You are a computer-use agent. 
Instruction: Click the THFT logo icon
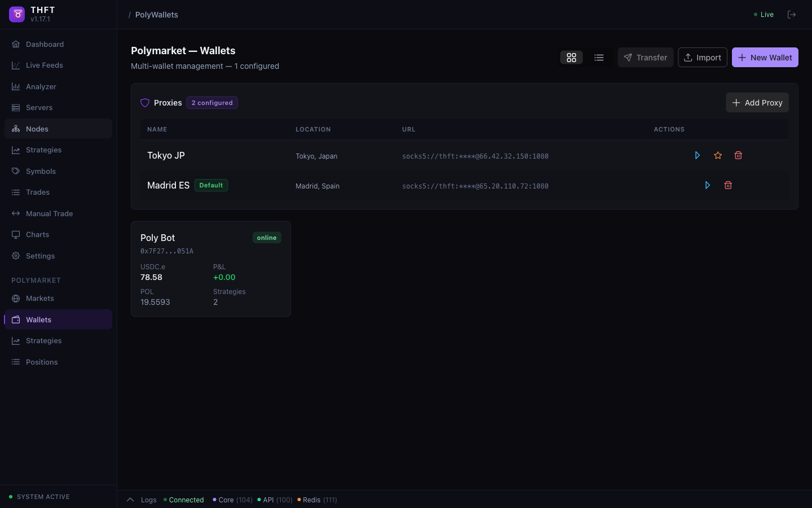(16, 14)
